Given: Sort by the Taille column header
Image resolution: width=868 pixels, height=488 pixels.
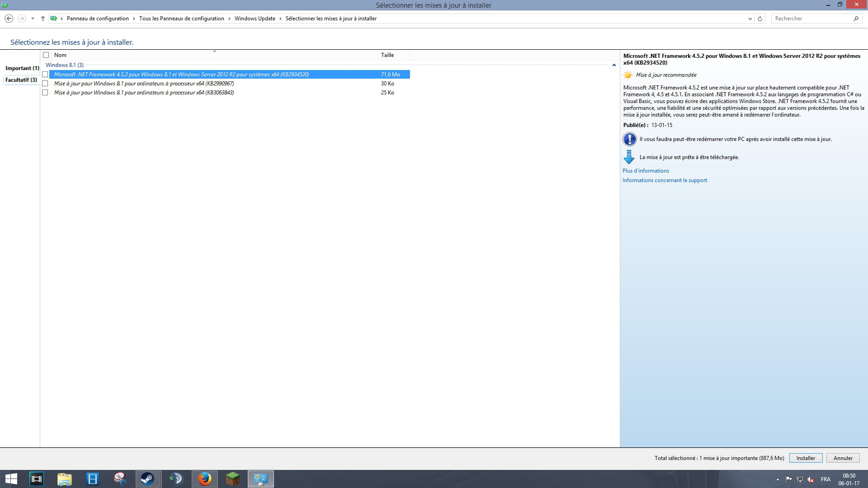Looking at the screenshot, I should click(x=394, y=55).
